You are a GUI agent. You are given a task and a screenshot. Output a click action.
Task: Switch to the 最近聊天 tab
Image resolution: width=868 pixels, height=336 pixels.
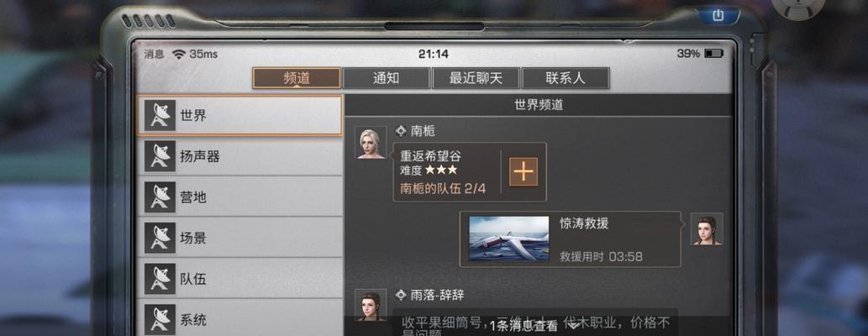coord(476,78)
